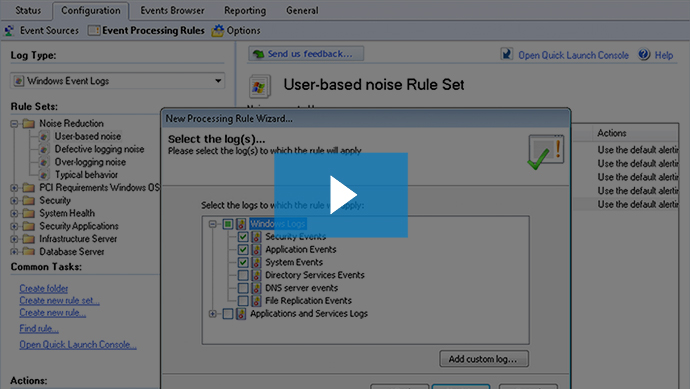Click the Event Processing Rules icon
Viewport: 690px width, 389px height.
[x=93, y=30]
